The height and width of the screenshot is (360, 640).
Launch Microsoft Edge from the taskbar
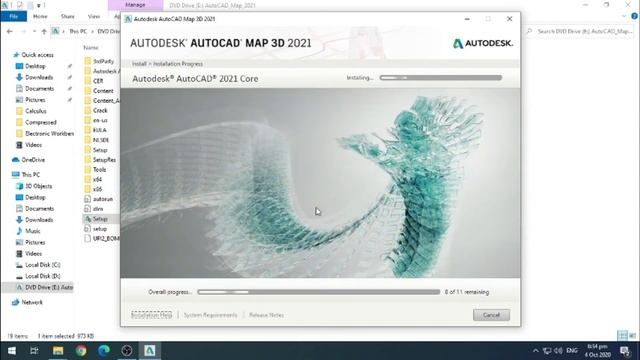tap(104, 351)
